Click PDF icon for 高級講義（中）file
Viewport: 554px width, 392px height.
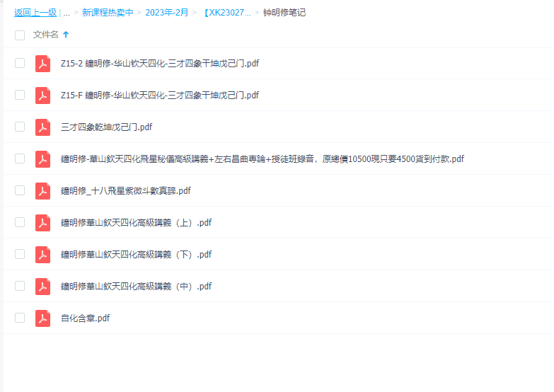tap(42, 287)
